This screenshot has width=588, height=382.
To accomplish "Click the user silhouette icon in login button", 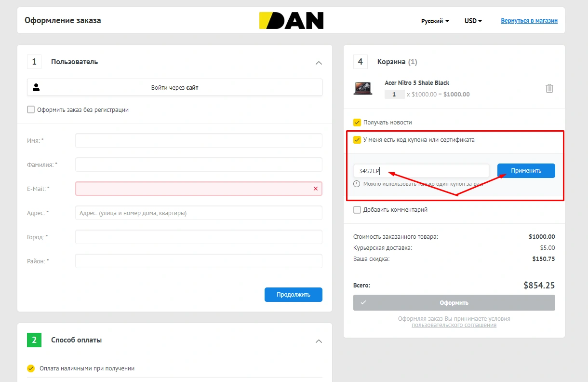I will 36,87.
